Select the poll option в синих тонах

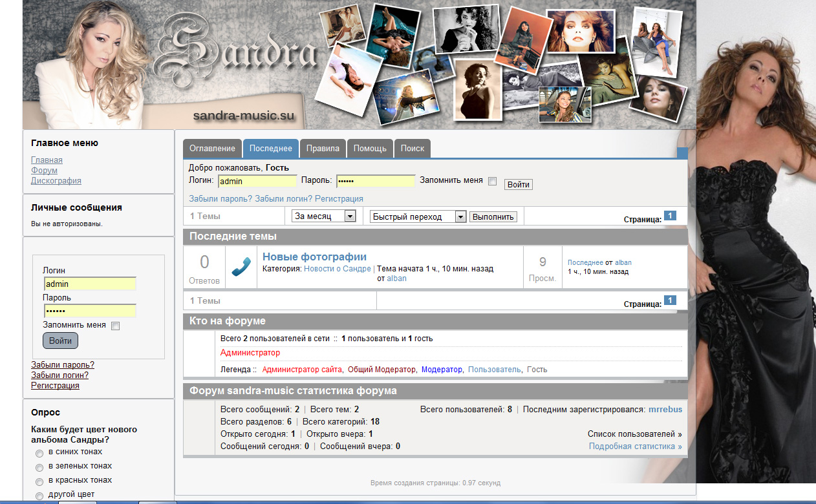(39, 454)
